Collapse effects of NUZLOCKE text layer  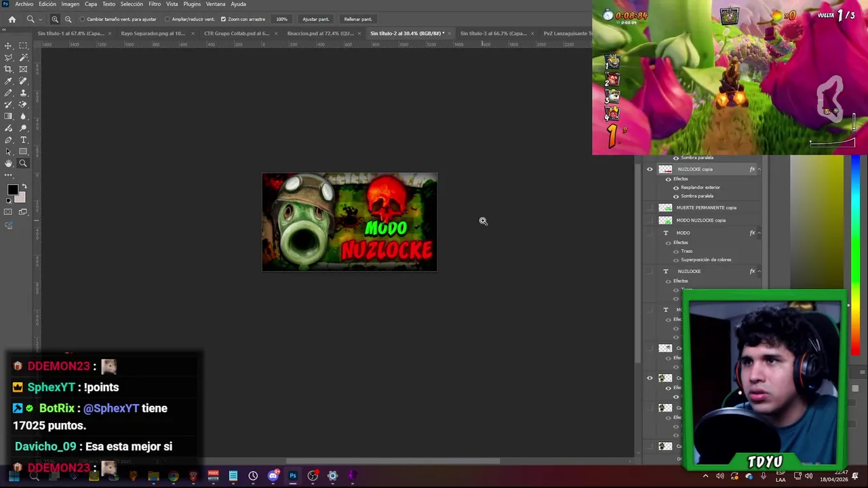click(759, 271)
